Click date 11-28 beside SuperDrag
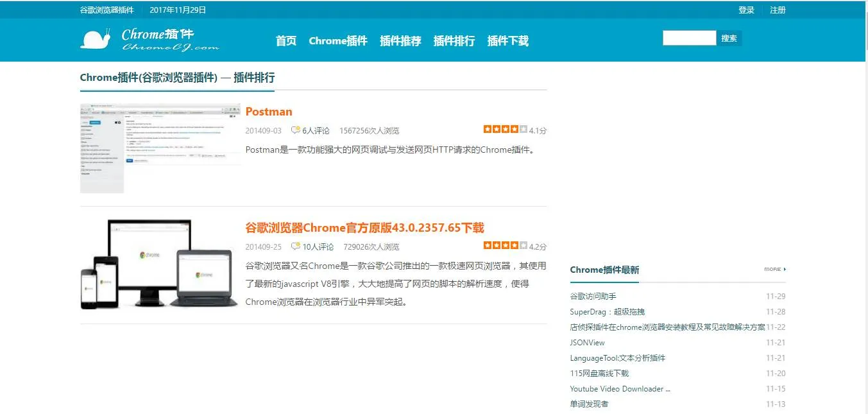Image resolution: width=868 pixels, height=414 pixels. coord(776,312)
